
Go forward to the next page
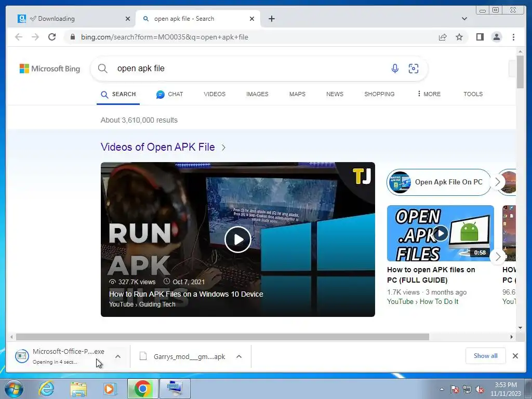(x=35, y=37)
